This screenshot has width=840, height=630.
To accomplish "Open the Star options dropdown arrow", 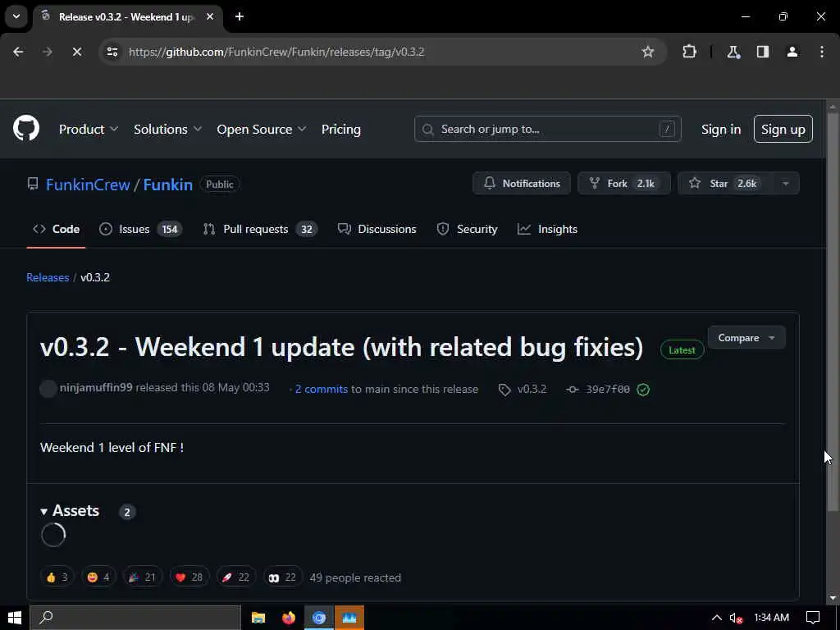I will [x=785, y=183].
